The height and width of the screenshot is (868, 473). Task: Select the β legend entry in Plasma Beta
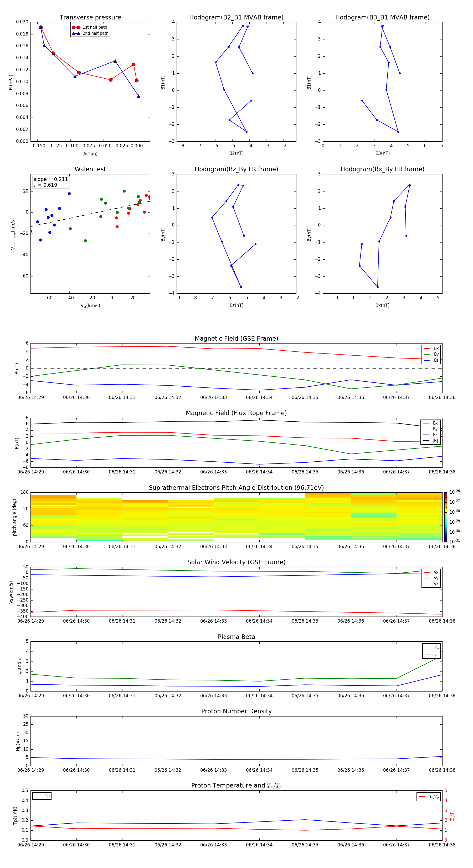point(431,654)
